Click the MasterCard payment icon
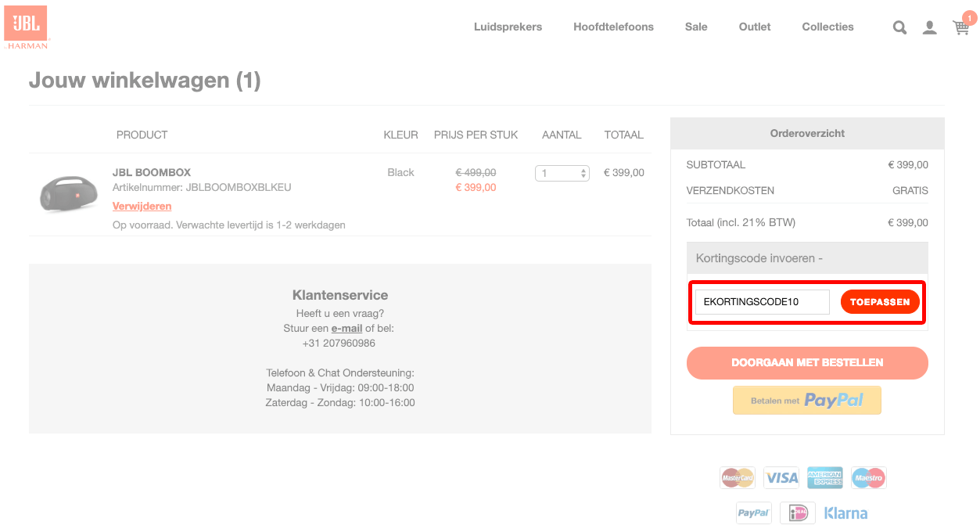Viewport: 980px width, 529px height. 738,477
